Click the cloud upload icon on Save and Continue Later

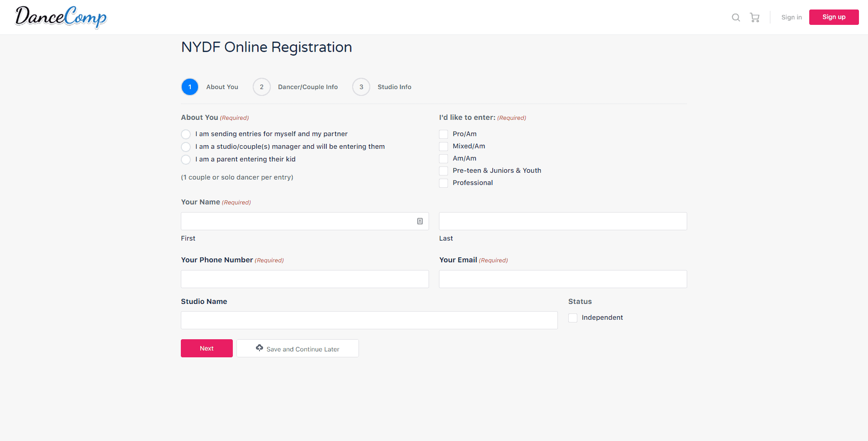pyautogui.click(x=259, y=348)
